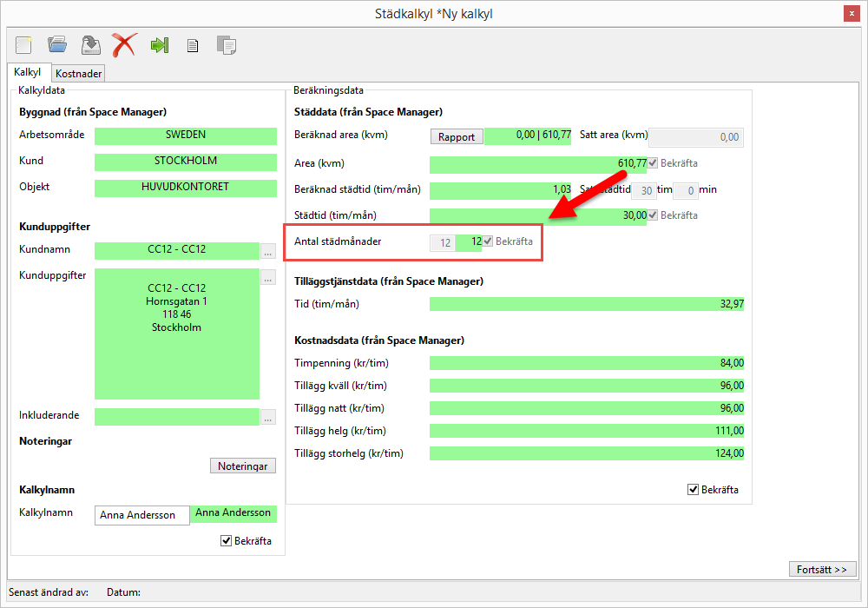The image size is (868, 608).
Task: Delete the calculation with the red X
Action: point(124,44)
